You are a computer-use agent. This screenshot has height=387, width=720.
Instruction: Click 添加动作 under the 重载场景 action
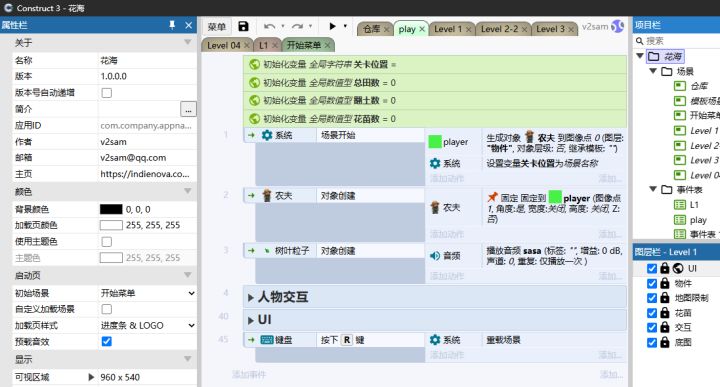[x=447, y=355]
